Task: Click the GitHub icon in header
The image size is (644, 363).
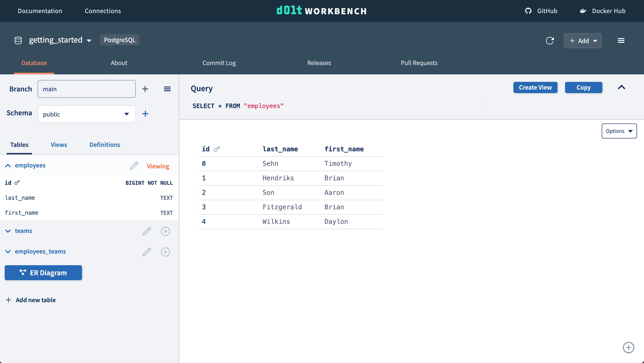Action: point(528,11)
